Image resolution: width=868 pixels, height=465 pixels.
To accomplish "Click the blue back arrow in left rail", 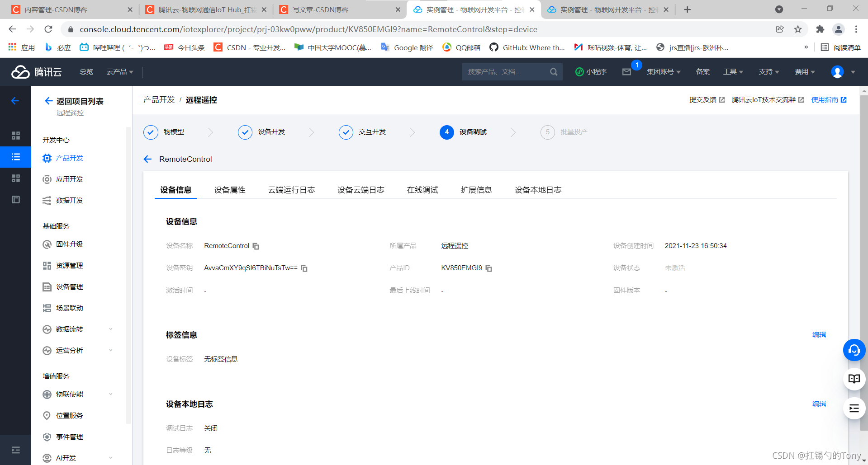I will tap(15, 101).
